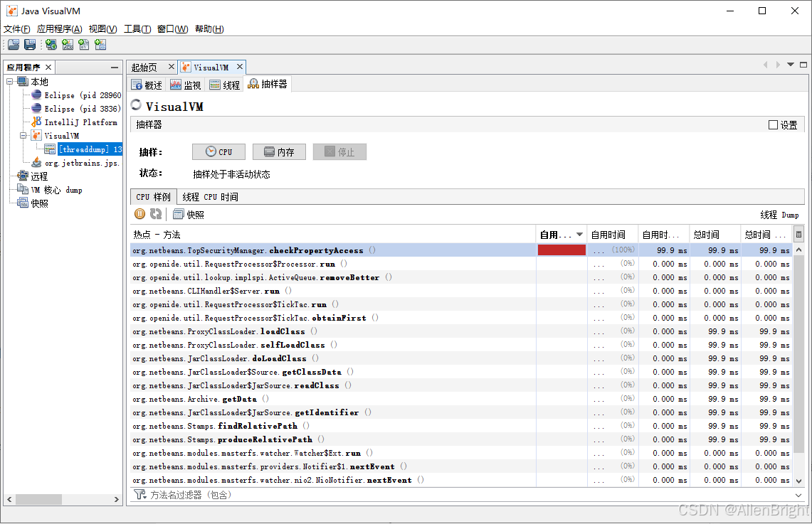Click the table's scroll-up arrow
The width and height of the screenshot is (812, 524).
798,250
